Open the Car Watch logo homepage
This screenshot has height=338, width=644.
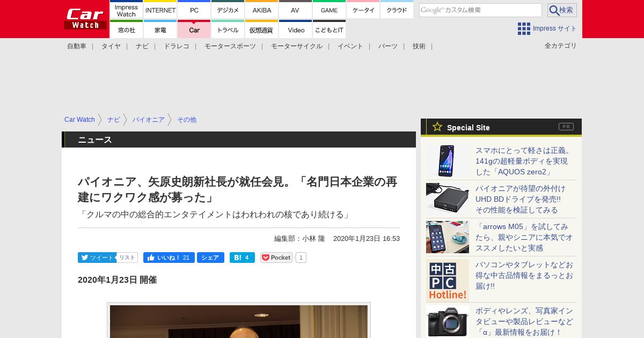85,19
